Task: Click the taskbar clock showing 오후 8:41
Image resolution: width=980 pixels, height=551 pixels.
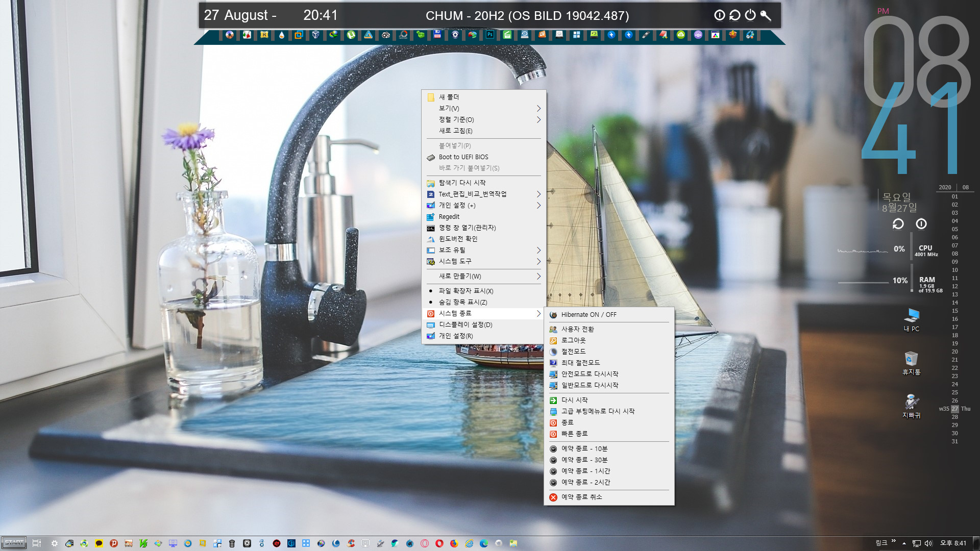Action: click(953, 543)
